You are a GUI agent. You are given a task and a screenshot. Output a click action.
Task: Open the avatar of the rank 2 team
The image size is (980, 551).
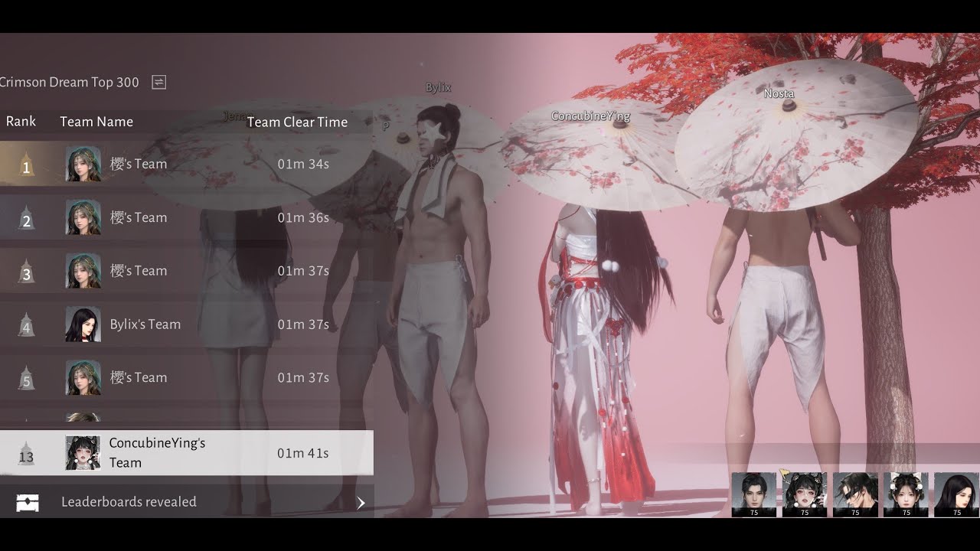click(x=83, y=217)
